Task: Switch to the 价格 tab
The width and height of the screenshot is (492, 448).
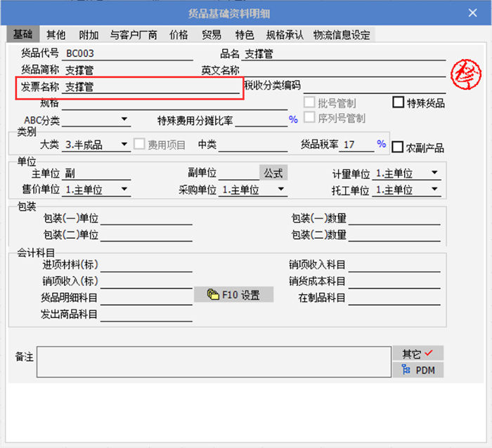Action: click(179, 34)
